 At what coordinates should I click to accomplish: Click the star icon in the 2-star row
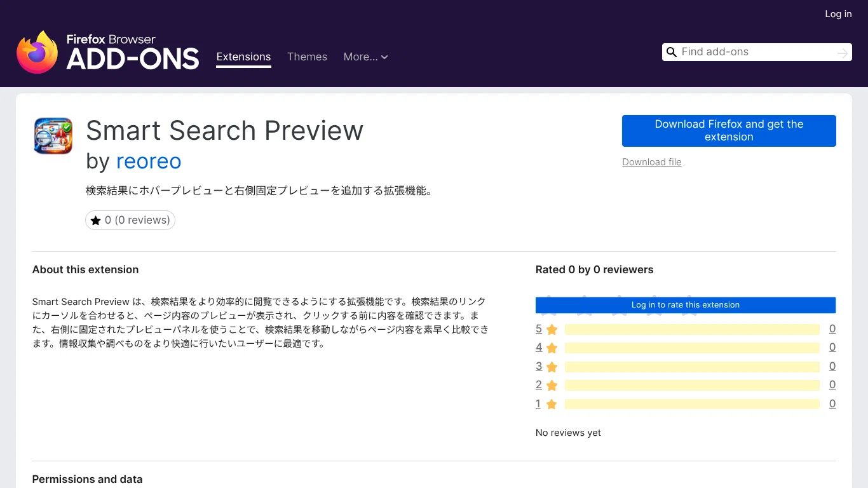click(x=552, y=385)
